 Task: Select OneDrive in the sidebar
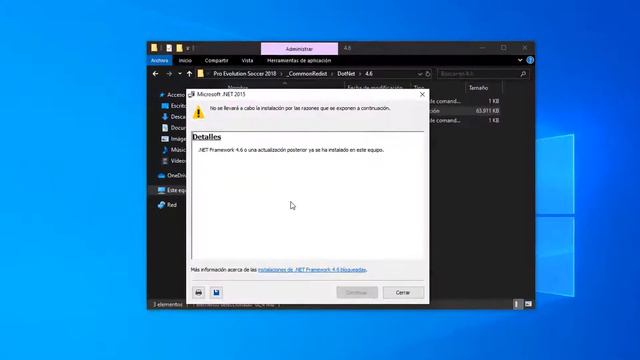click(x=171, y=176)
